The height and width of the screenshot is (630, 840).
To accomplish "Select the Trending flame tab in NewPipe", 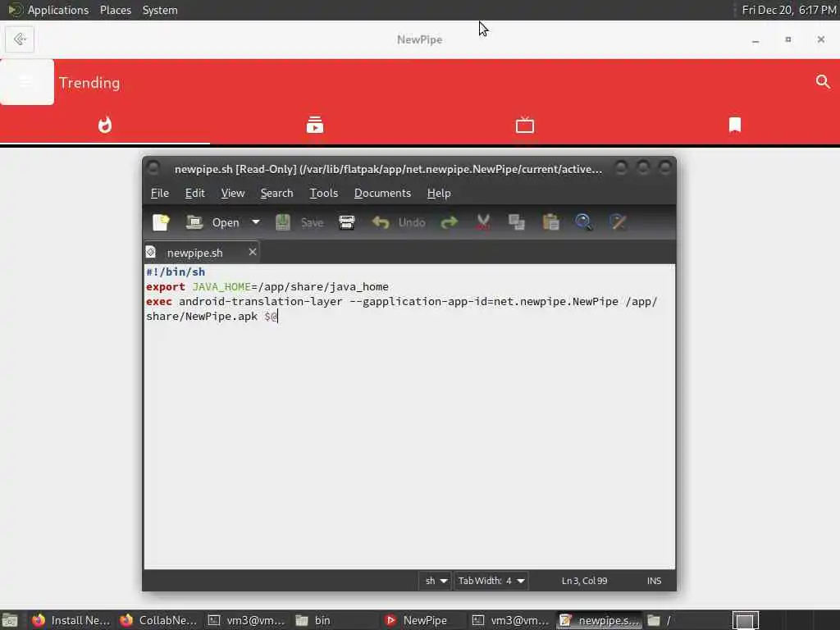I will [105, 125].
